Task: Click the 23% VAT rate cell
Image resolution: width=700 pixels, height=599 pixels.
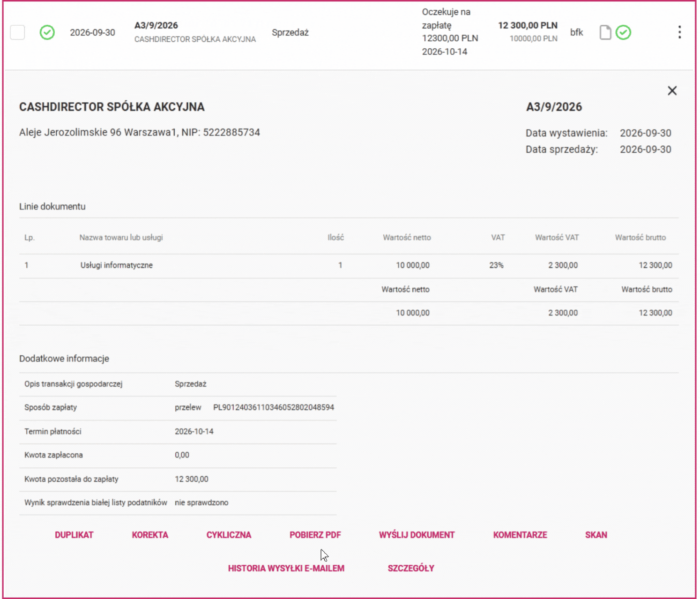Action: (x=496, y=265)
